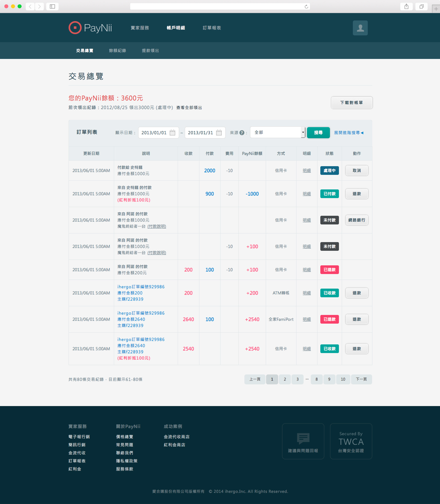This screenshot has width=440, height=504.
Task: Open the start date calendar icon
Action: (x=172, y=133)
